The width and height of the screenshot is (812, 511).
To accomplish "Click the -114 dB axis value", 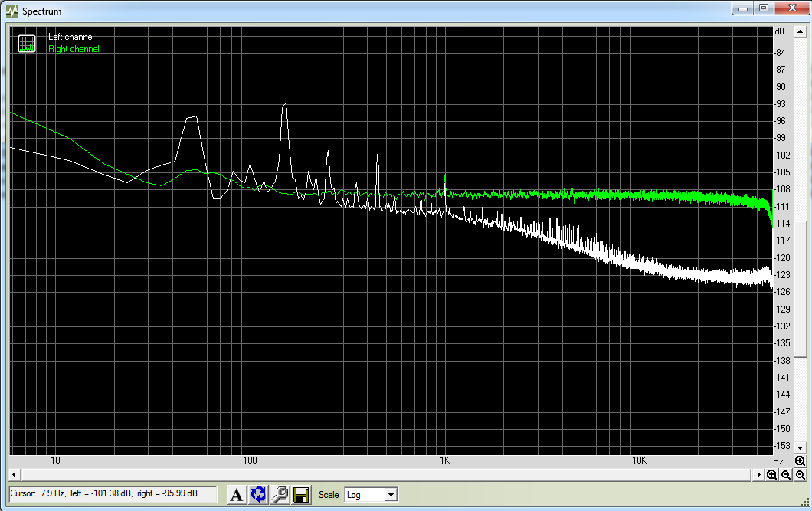I will click(781, 224).
